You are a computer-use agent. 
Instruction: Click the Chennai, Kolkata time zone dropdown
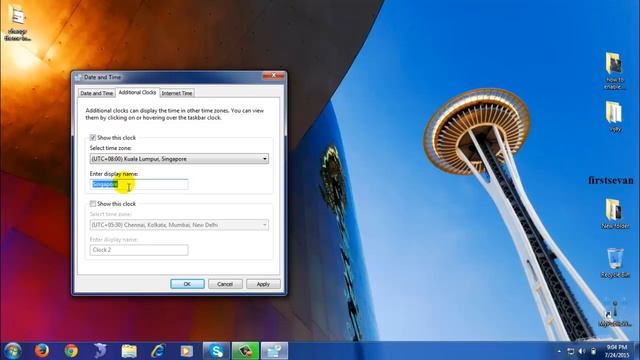(x=179, y=224)
